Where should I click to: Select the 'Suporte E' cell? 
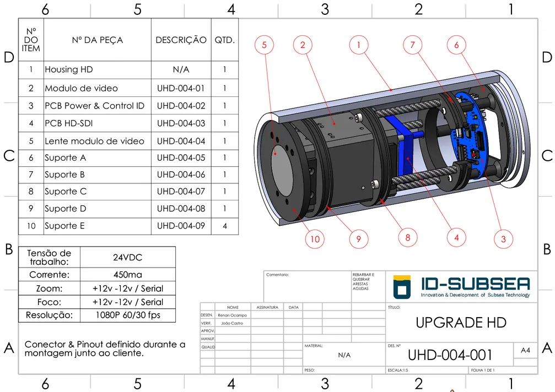(x=98, y=226)
